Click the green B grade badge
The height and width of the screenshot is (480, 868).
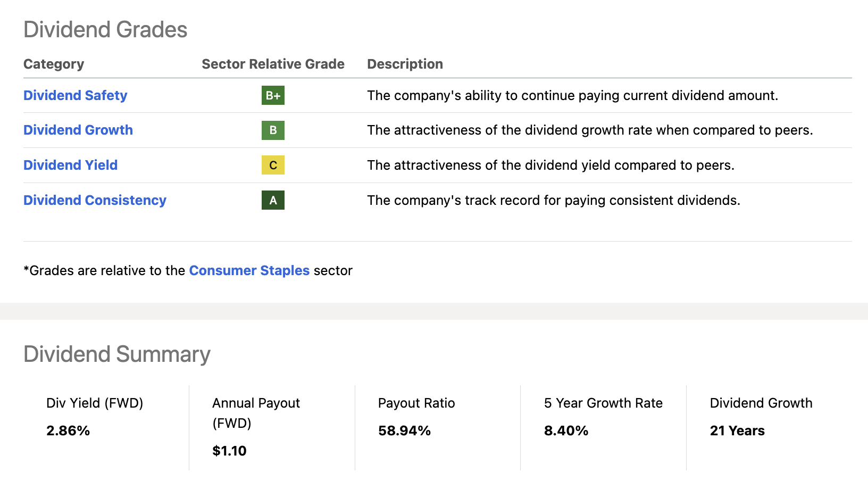273,130
